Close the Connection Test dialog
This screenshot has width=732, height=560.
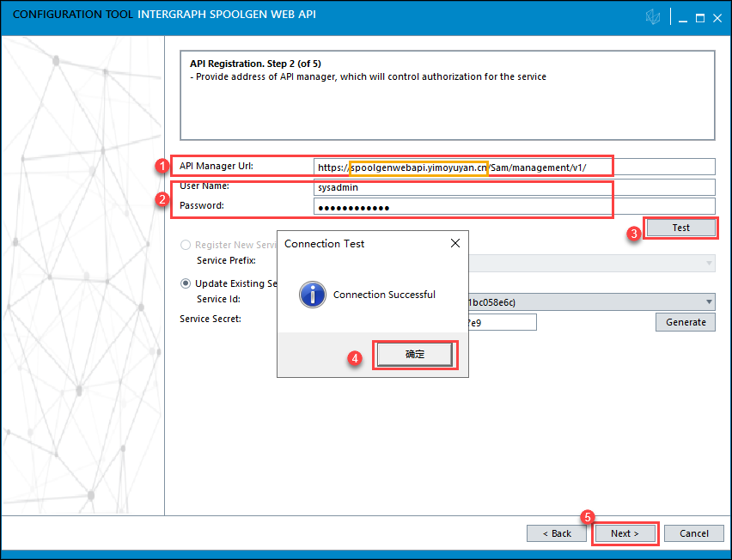tap(455, 244)
